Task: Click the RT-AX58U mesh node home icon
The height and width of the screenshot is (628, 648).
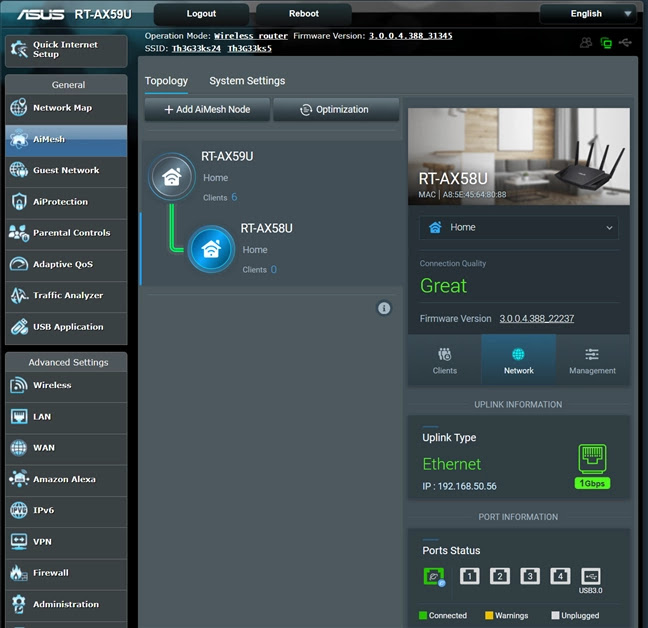Action: [x=211, y=249]
